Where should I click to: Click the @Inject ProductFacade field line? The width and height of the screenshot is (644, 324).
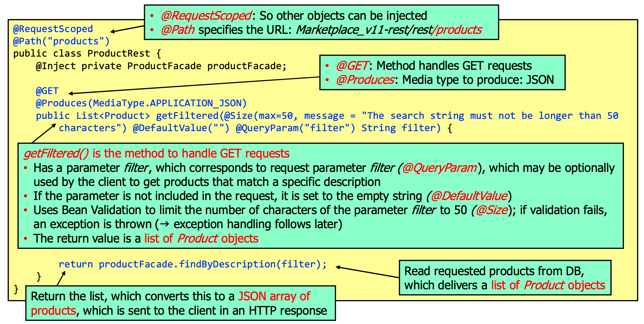tap(161, 66)
